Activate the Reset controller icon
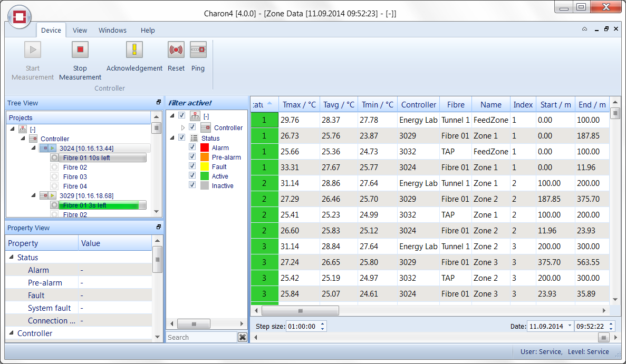 point(176,50)
